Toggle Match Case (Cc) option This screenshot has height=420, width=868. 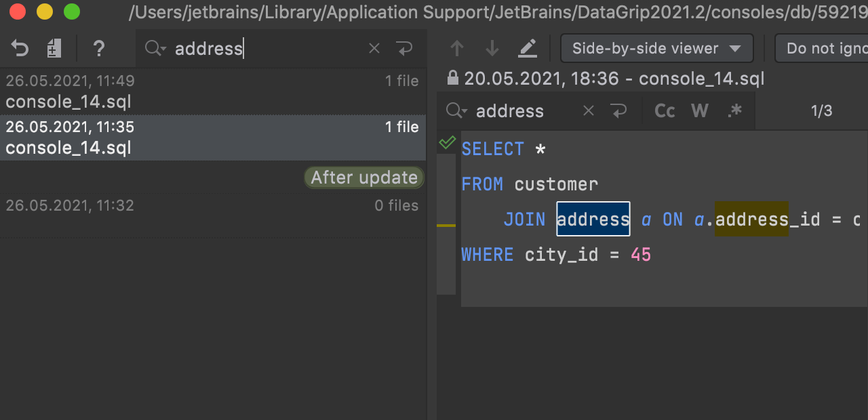point(665,111)
